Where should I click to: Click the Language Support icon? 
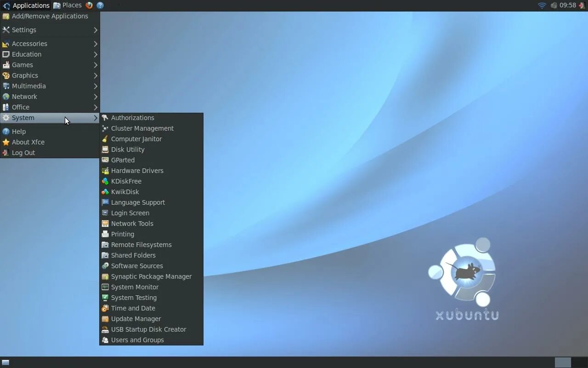tap(105, 202)
